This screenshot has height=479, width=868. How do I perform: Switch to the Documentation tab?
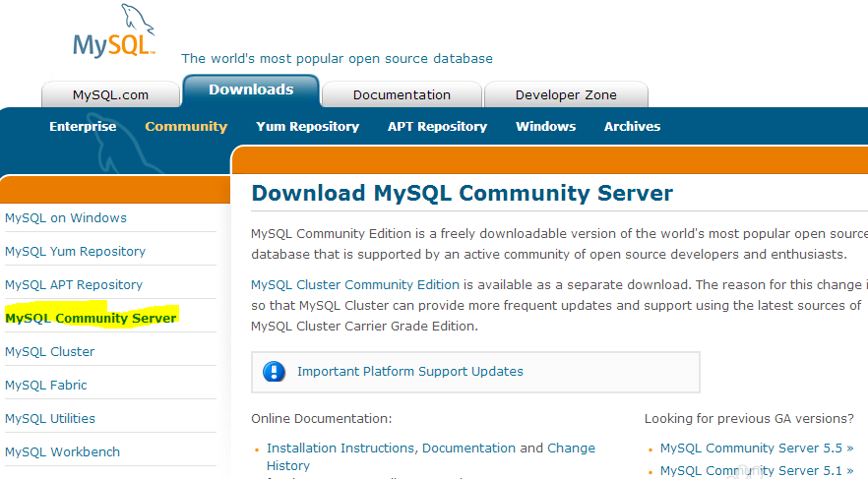click(x=402, y=94)
